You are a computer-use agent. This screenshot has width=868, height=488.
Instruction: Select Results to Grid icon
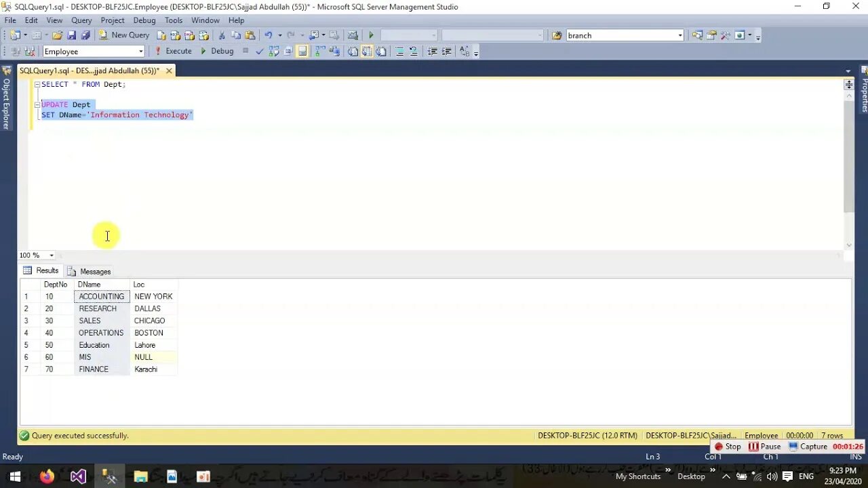tap(367, 52)
